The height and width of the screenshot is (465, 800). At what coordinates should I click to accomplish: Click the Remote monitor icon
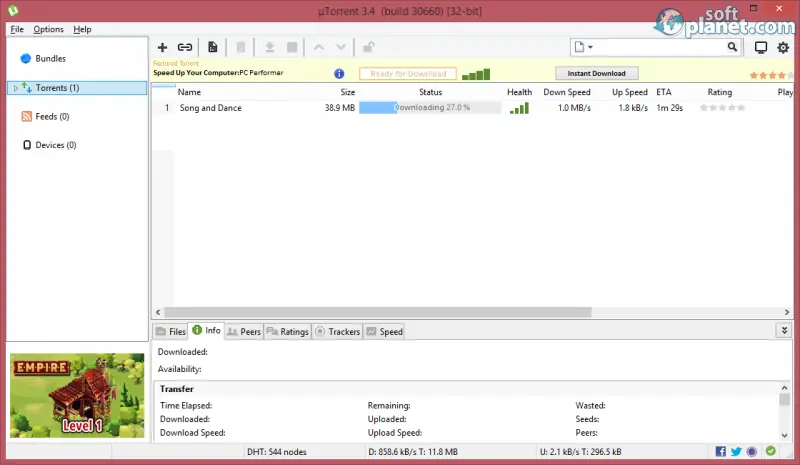(761, 47)
